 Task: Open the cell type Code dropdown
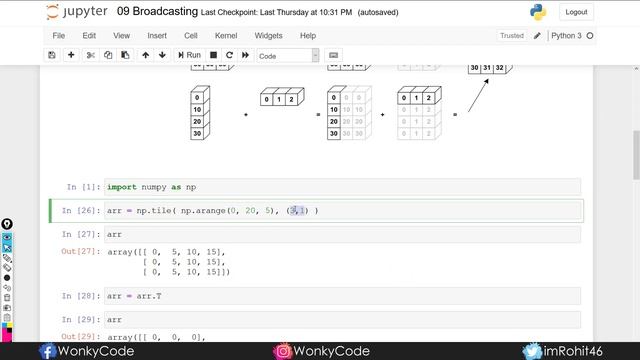[288, 56]
